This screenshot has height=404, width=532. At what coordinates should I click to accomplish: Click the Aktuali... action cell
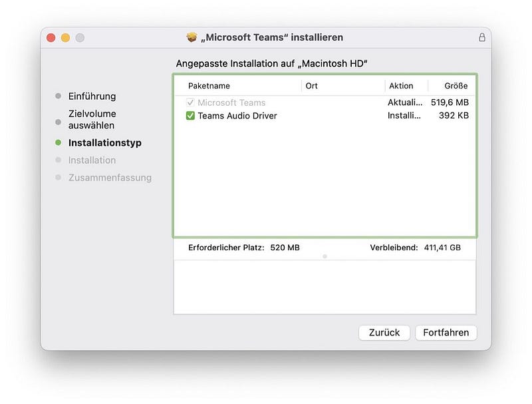[x=405, y=102]
